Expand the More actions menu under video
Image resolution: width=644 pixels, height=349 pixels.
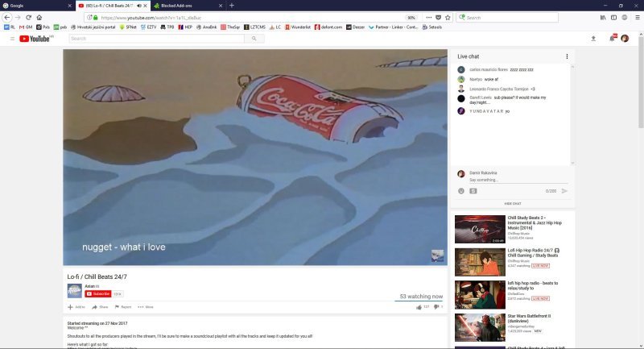(146, 306)
